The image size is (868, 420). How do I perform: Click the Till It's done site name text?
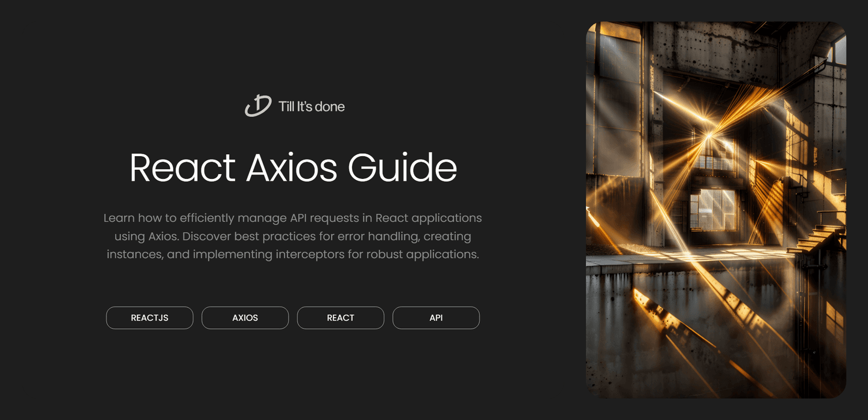point(311,106)
